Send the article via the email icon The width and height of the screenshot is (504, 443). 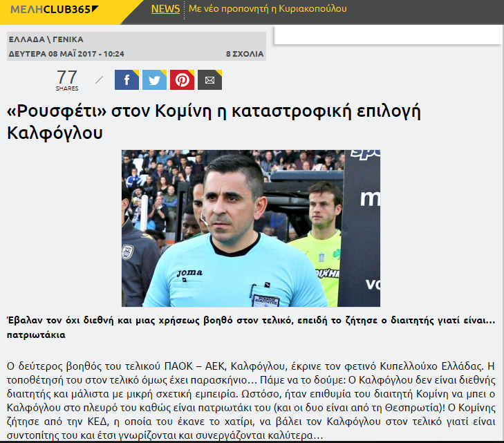(209, 79)
